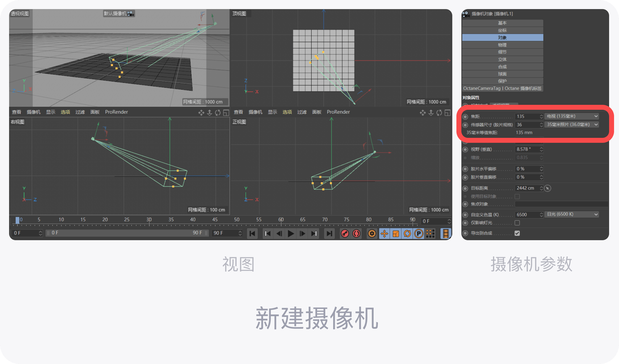Expand the 日光 (6500 K) color temperature dropdown
Viewport: 619px width, 364px height.
pos(572,214)
